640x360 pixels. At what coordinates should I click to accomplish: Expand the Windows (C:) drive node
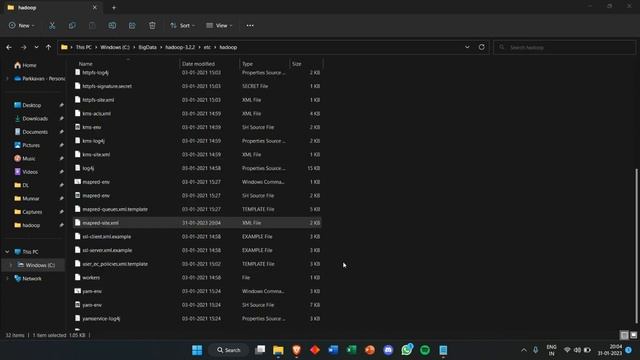[x=11, y=265]
